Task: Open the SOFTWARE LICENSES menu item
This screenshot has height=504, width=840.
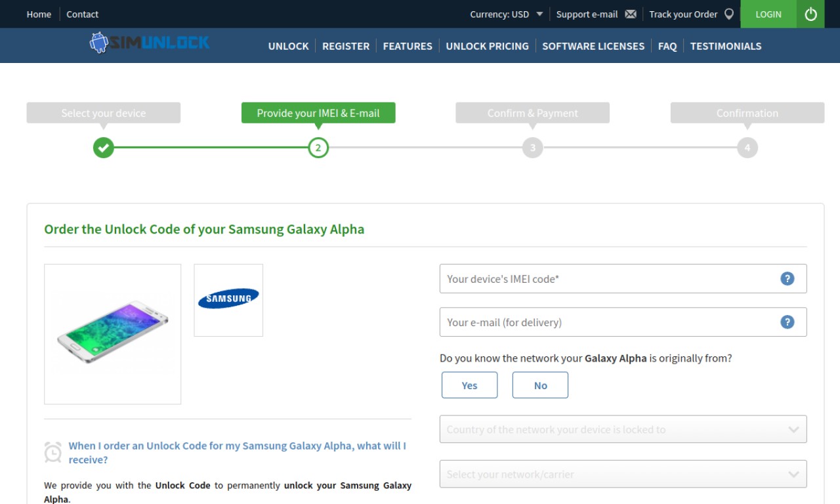Action: coord(593,46)
